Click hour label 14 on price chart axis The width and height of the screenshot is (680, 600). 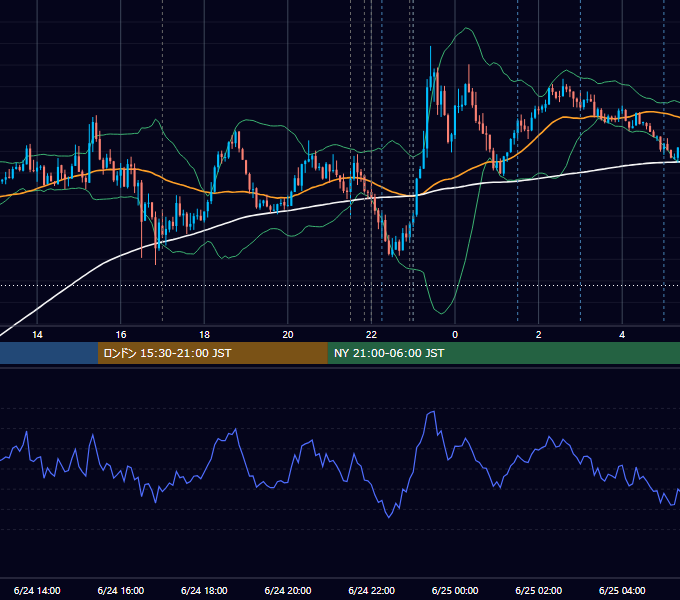(x=37, y=335)
